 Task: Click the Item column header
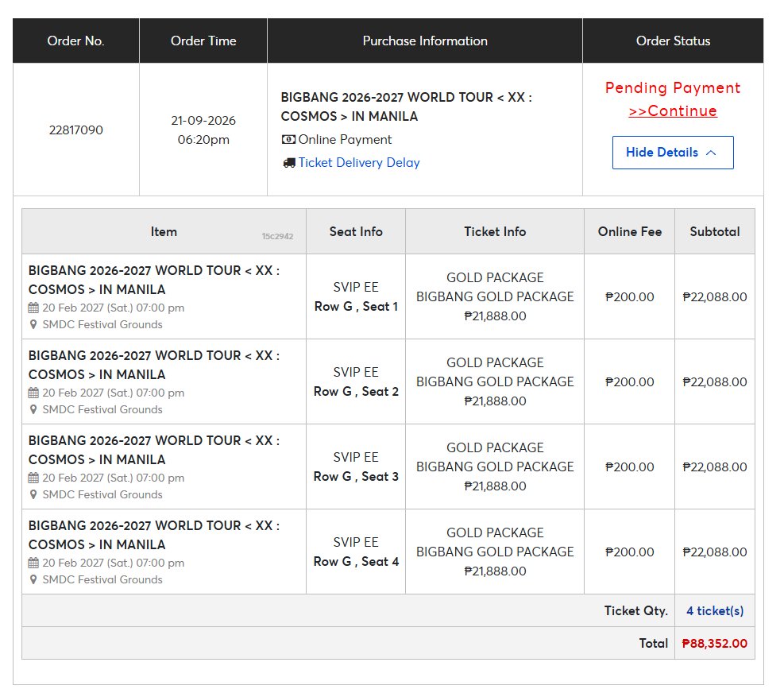click(164, 231)
